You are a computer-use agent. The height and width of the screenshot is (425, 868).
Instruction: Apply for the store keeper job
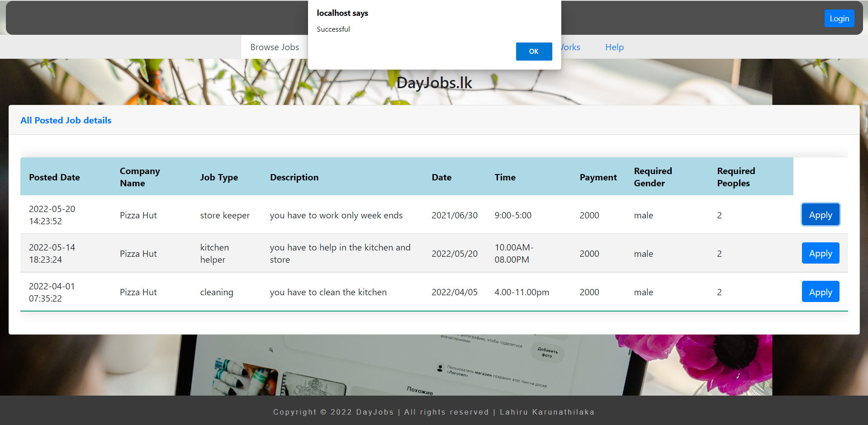point(820,214)
